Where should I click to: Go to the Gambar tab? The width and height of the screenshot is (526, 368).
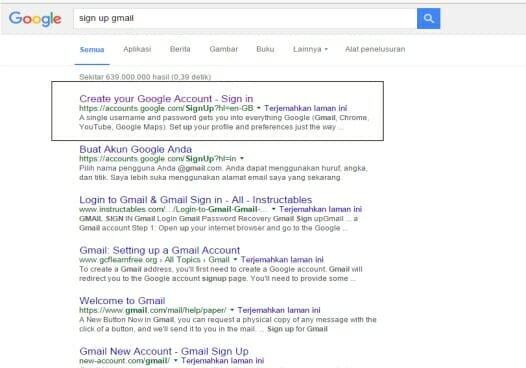point(224,49)
